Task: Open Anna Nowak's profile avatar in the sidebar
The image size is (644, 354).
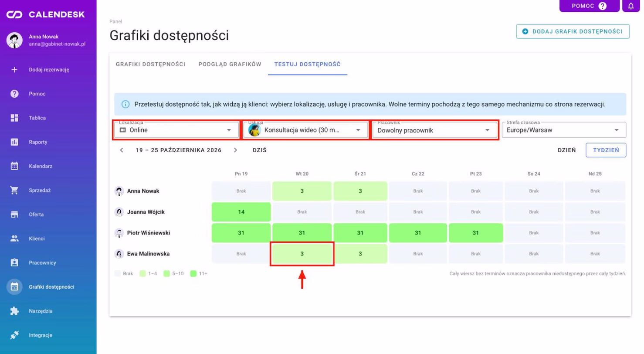Action: tap(14, 40)
